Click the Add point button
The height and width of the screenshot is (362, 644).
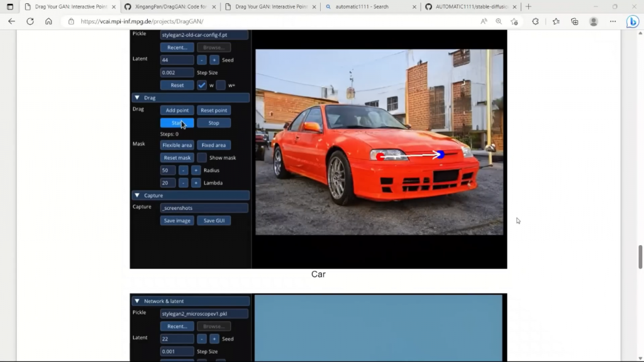[x=177, y=111]
